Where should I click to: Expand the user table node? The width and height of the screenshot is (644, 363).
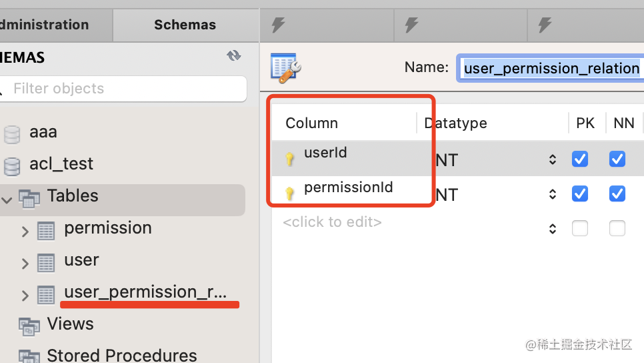point(25,264)
